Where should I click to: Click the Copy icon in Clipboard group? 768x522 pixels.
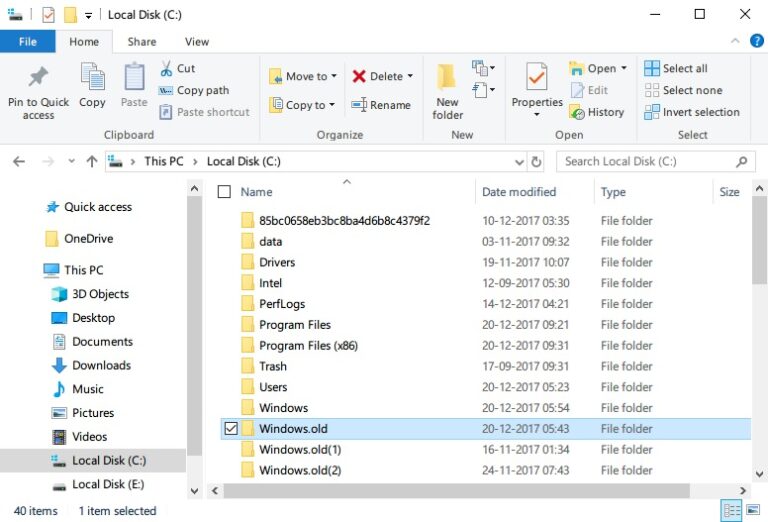point(92,78)
